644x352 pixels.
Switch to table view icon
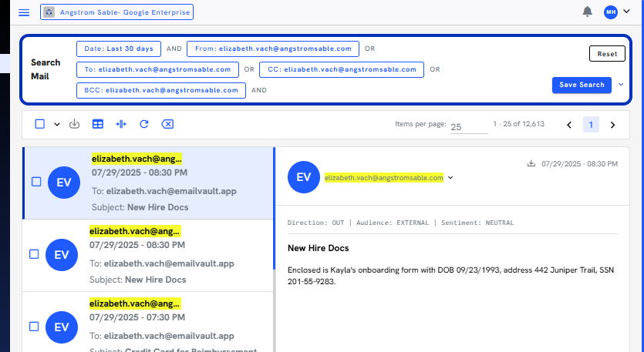pyautogui.click(x=98, y=124)
